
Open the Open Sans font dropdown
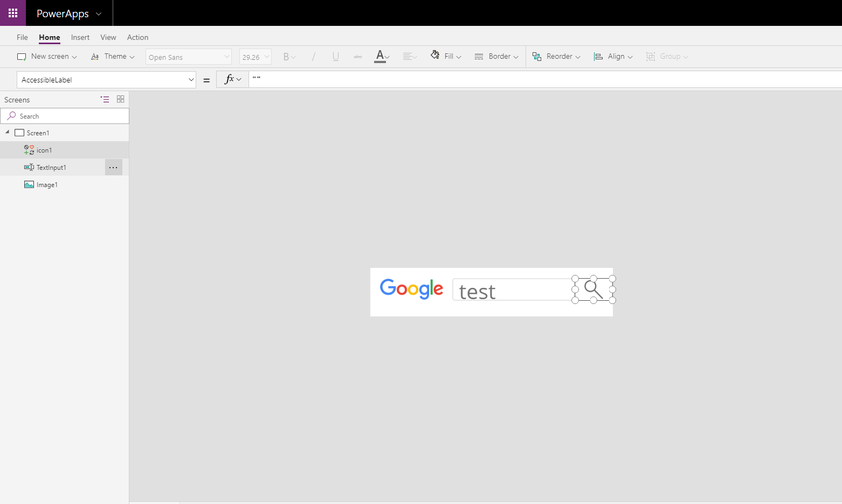[x=189, y=57]
